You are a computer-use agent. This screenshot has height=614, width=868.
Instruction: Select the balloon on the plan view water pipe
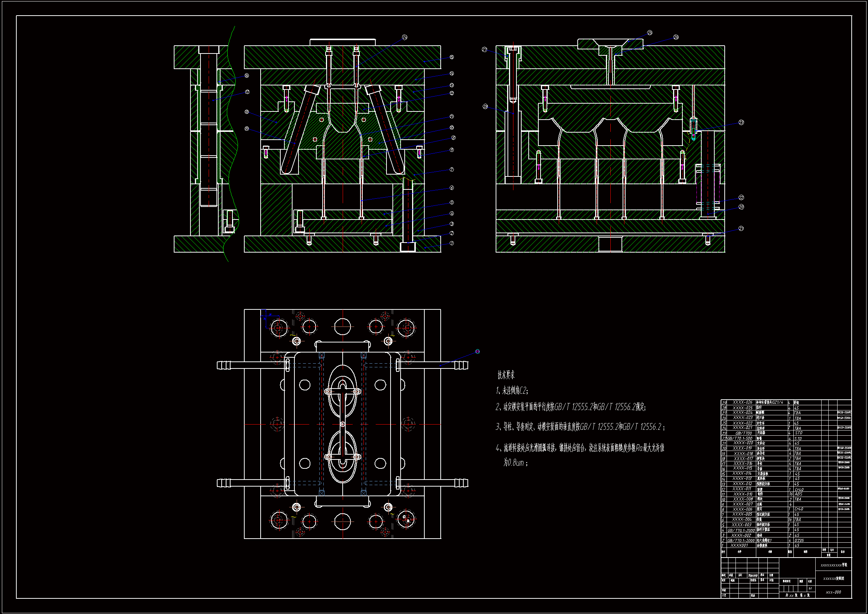[477, 351]
